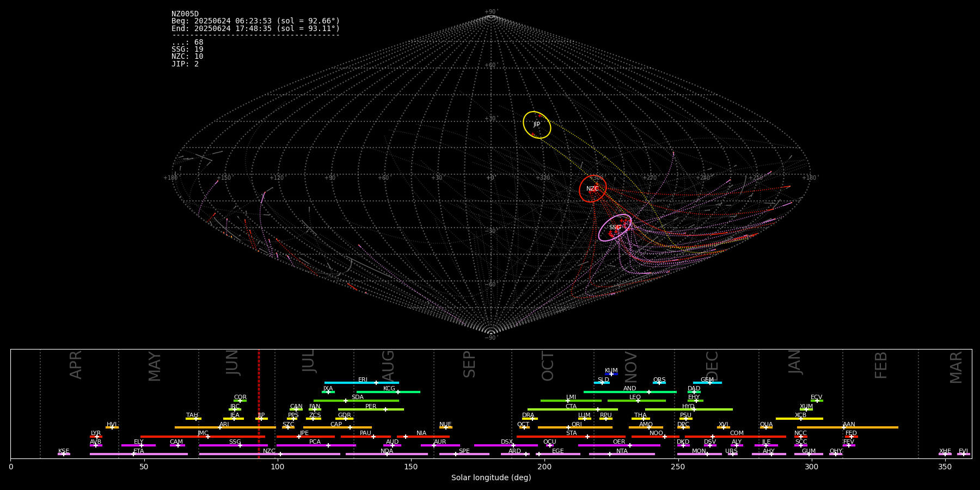Image resolution: width=980 pixels, height=490 pixels.
Task: Click the purple OER shower bar
Action: [619, 445]
